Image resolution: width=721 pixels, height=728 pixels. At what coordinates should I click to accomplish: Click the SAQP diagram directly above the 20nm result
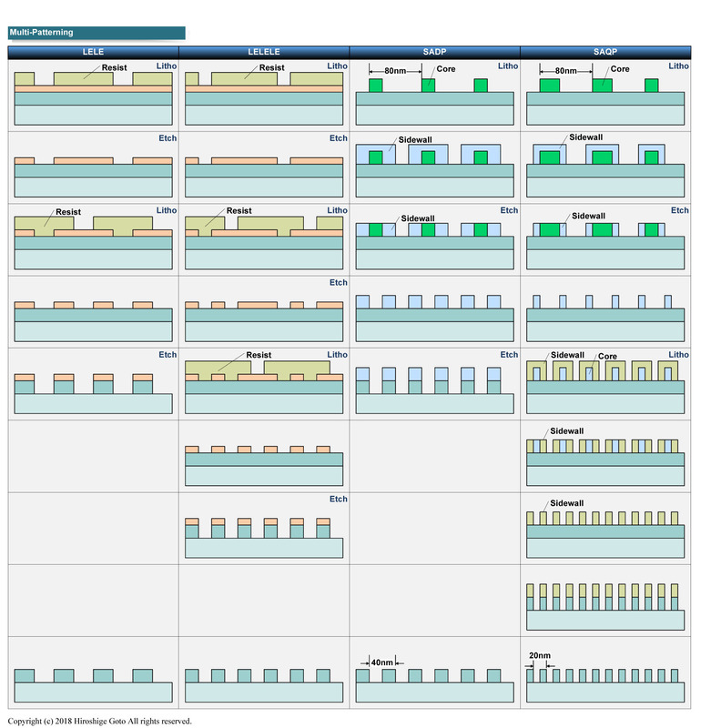[605, 606]
